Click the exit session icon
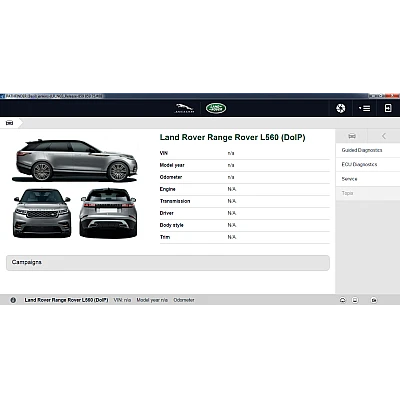400x400 pixels. point(388,108)
